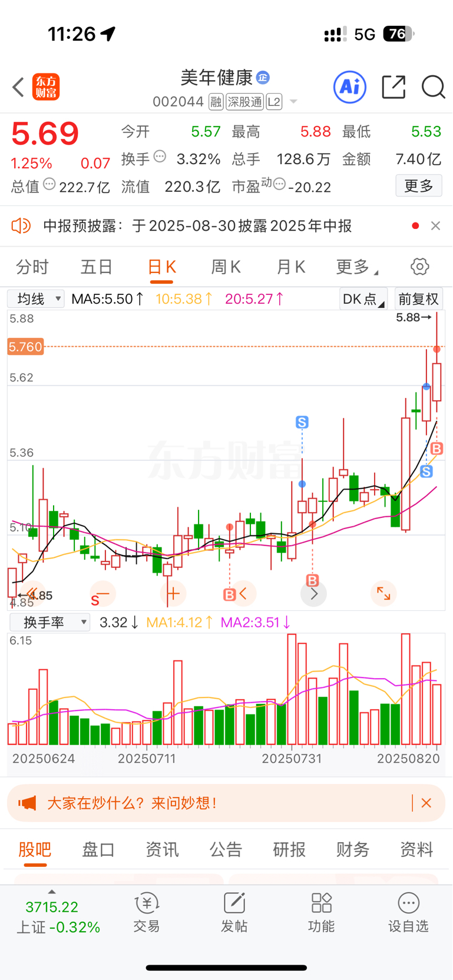Tap the L2 level tag
Viewport: 453px width, 980px height.
point(274,102)
